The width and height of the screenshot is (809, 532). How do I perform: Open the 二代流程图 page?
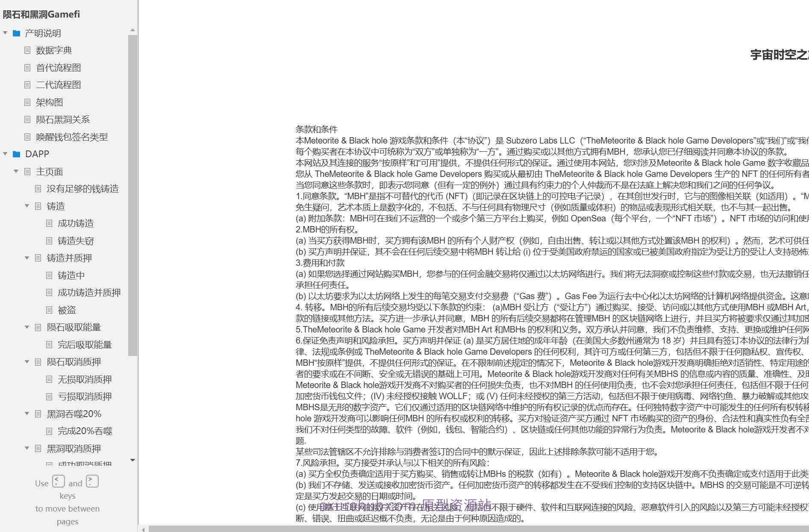tap(59, 85)
